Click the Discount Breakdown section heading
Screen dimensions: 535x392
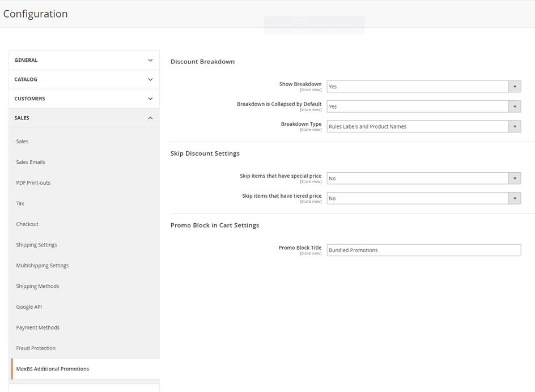[x=203, y=62]
